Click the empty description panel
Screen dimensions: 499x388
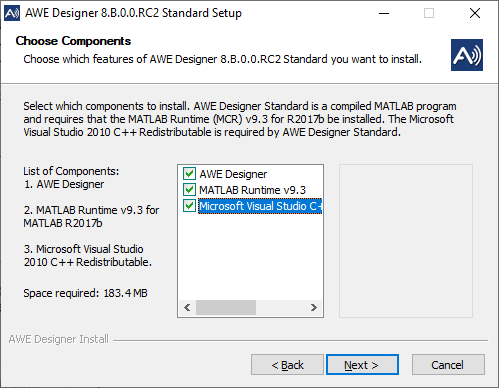click(406, 241)
